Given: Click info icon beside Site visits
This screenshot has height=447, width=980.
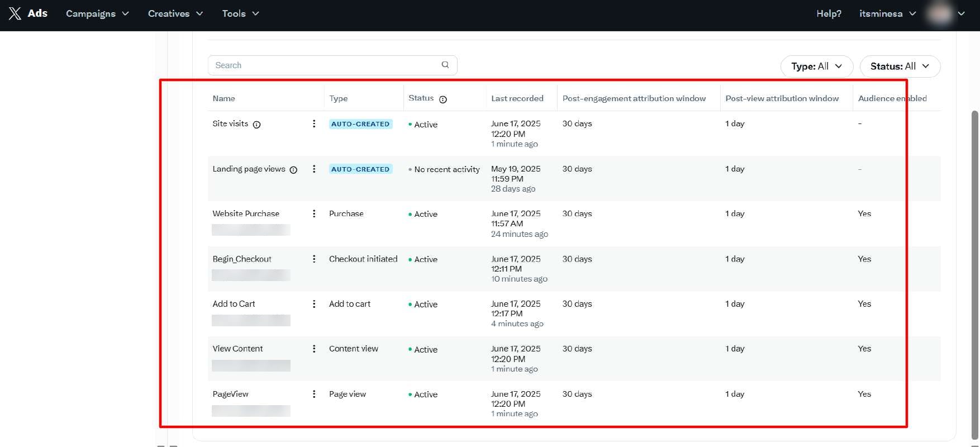Looking at the screenshot, I should (x=256, y=125).
